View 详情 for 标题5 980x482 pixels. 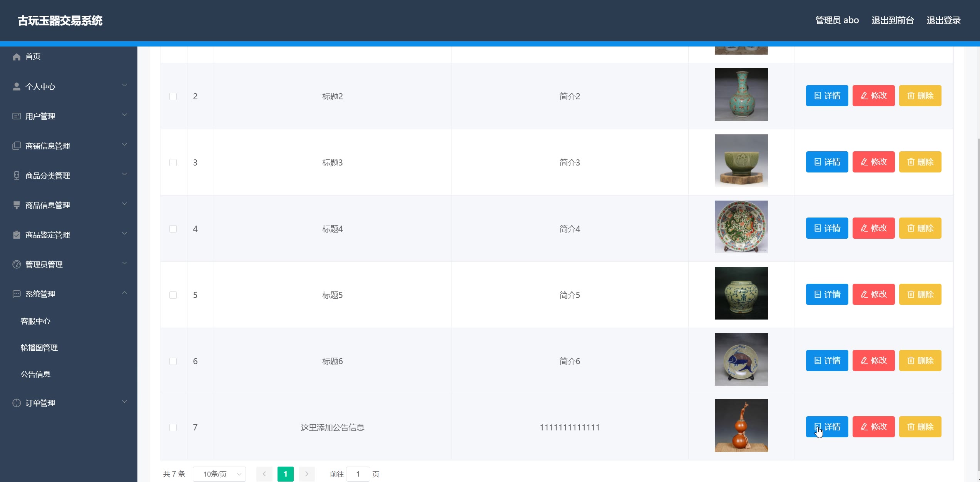click(x=827, y=295)
